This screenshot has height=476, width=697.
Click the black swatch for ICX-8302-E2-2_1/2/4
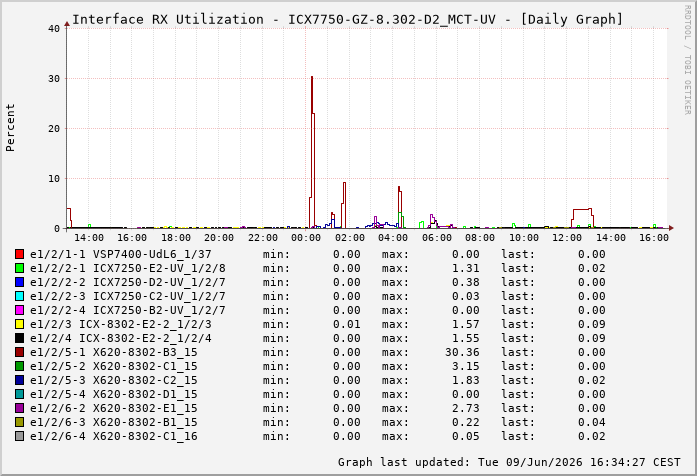click(x=19, y=338)
